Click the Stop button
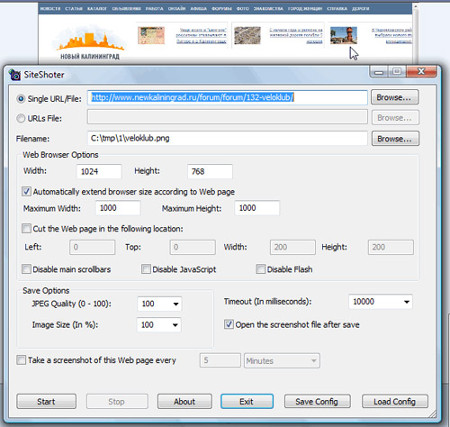The height and width of the screenshot is (427, 450). pyautogui.click(x=117, y=401)
